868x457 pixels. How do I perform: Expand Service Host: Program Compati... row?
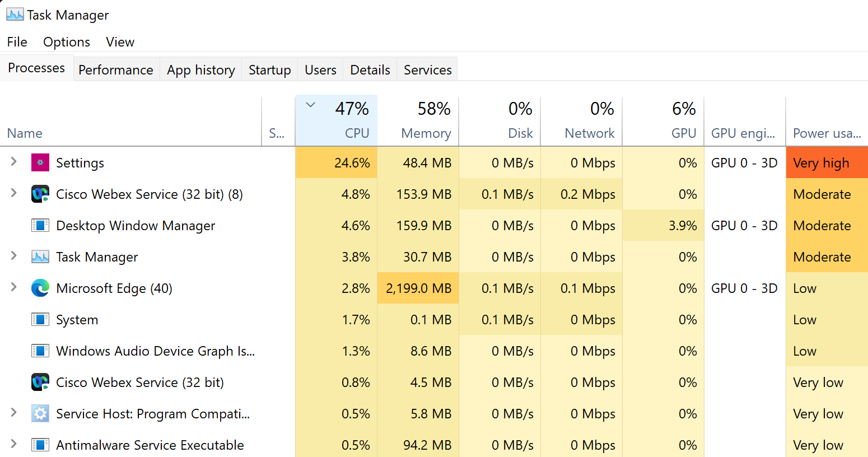click(14, 413)
